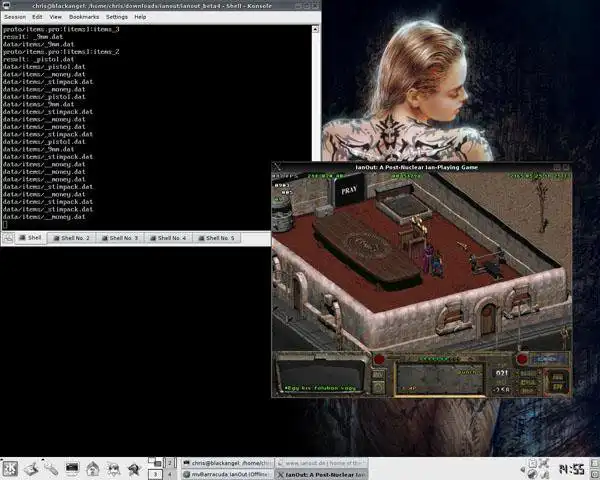
Task: Click the panel icon left of the wrench
Action: coord(31,468)
